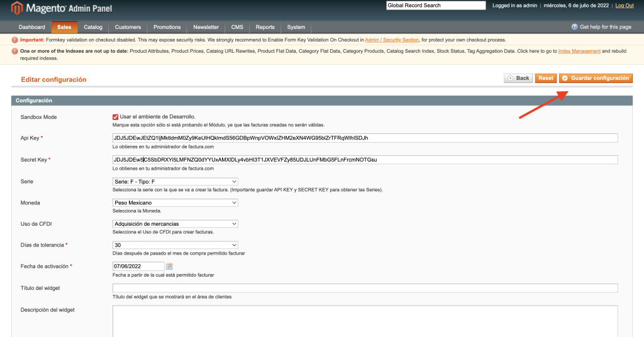Click the Fecha de activación date field
Image resolution: width=644 pixels, height=337 pixels.
pyautogui.click(x=138, y=267)
